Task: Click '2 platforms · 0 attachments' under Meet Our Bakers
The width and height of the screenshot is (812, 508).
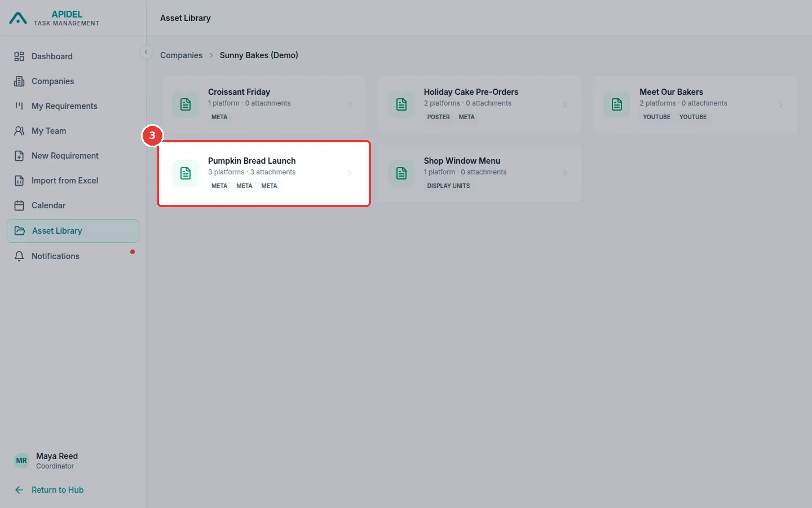Action: click(683, 103)
